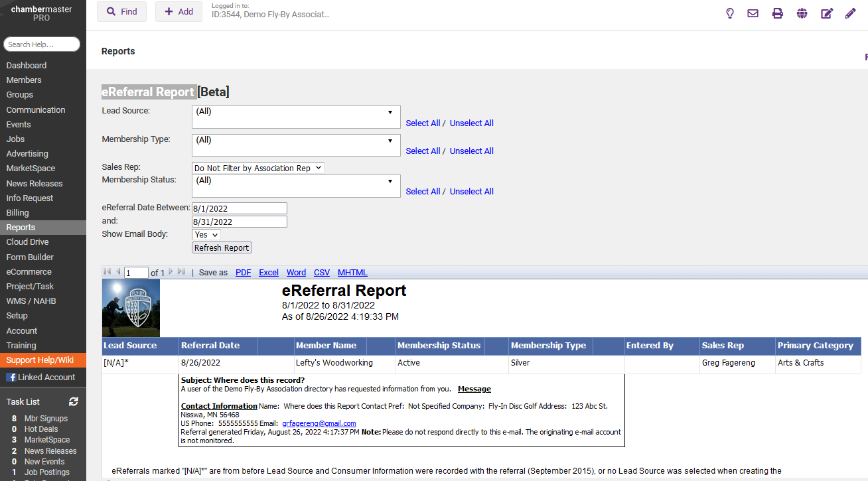Screen dimensions: 868x481
Task: Click the Find button in the top bar
Action: 121,11
